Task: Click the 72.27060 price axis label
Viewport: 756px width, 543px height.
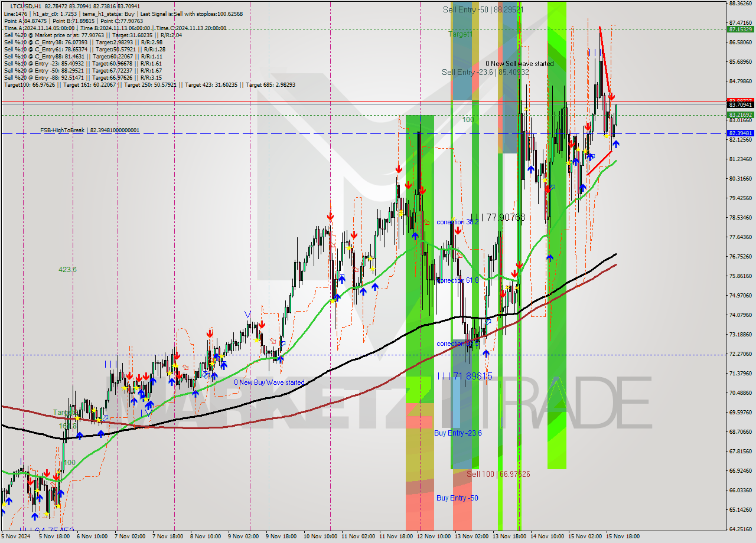Action: 740,354
